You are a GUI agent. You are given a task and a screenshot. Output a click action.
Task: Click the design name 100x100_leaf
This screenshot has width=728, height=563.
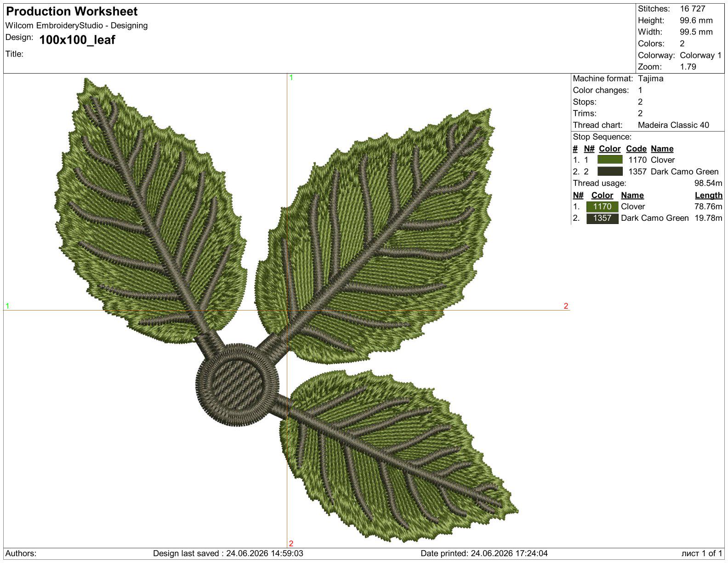[77, 40]
